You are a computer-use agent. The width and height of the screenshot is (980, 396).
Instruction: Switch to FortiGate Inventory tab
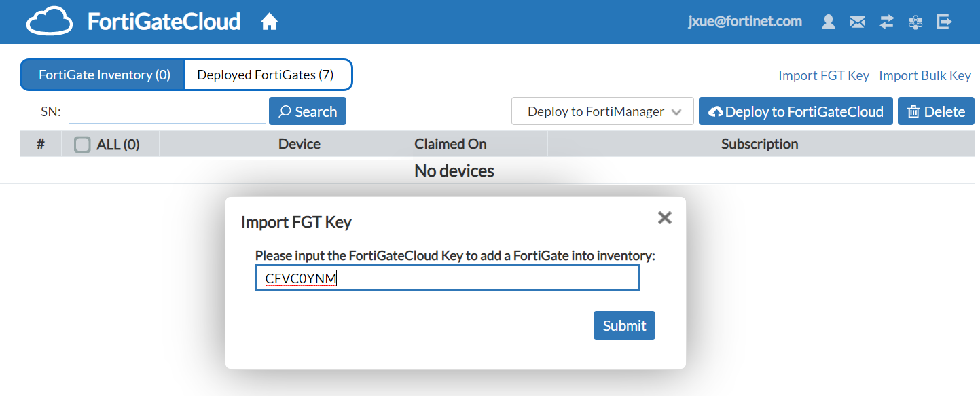tap(104, 75)
